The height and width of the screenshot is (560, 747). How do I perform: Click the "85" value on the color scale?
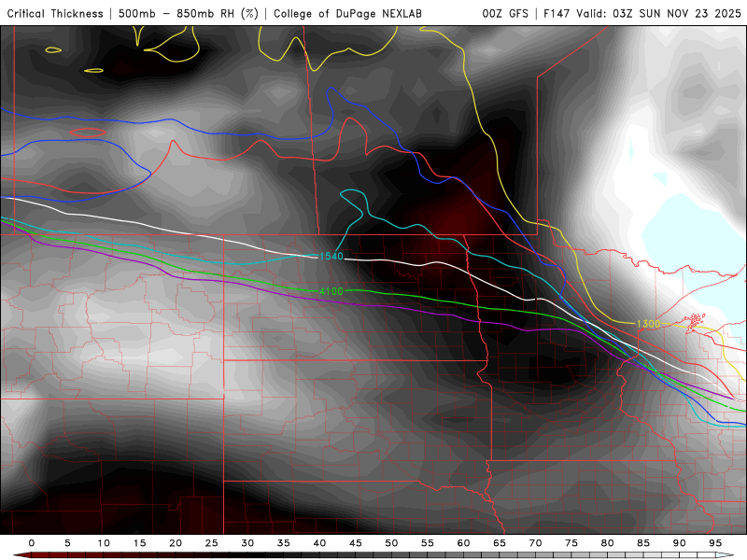[x=643, y=543]
